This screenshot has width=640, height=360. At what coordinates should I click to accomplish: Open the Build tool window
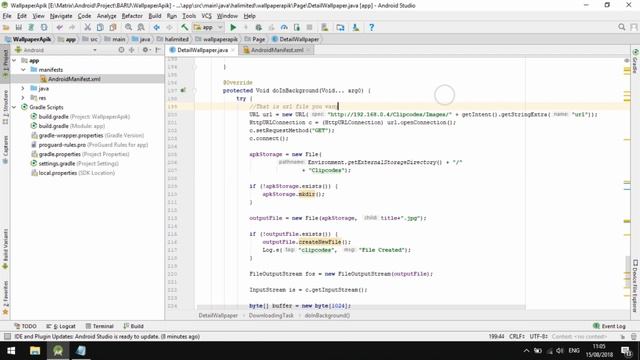133,326
